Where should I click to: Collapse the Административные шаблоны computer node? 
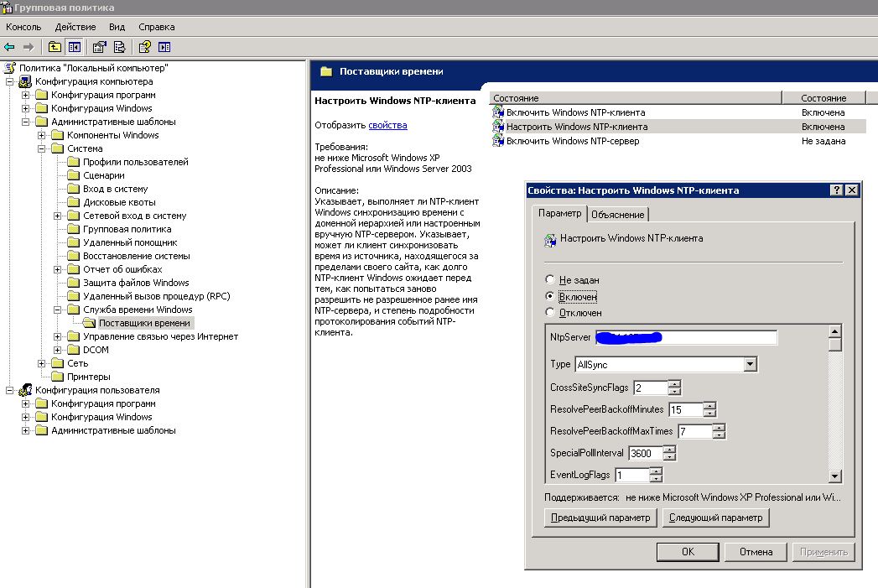25,122
